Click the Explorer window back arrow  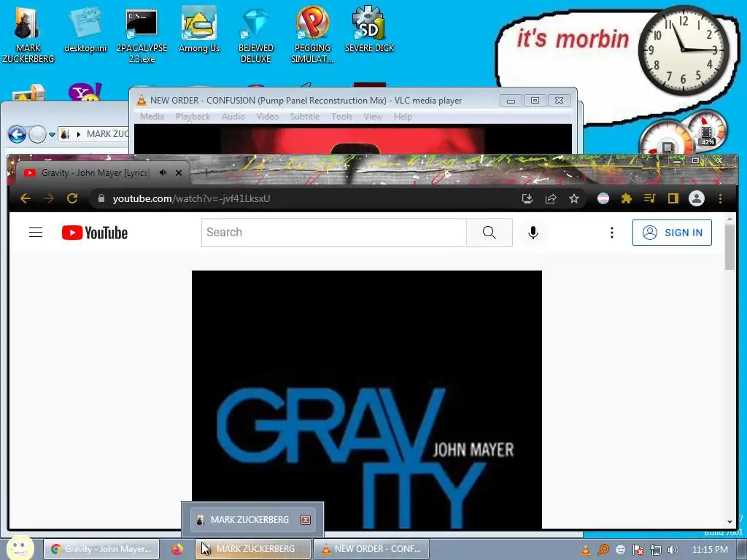(18, 135)
